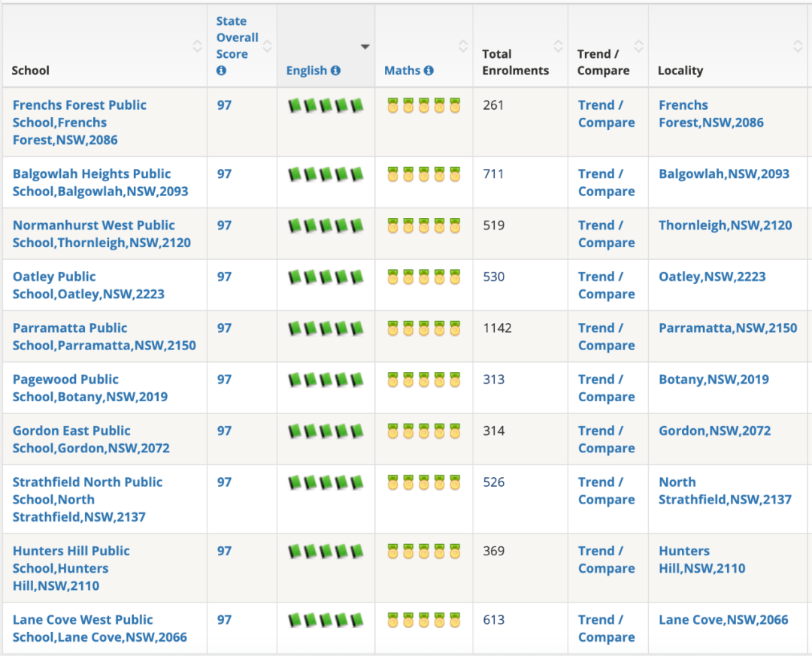Image resolution: width=812 pixels, height=656 pixels.
Task: Click Trend / Compare for Gordon East
Action: click(607, 439)
